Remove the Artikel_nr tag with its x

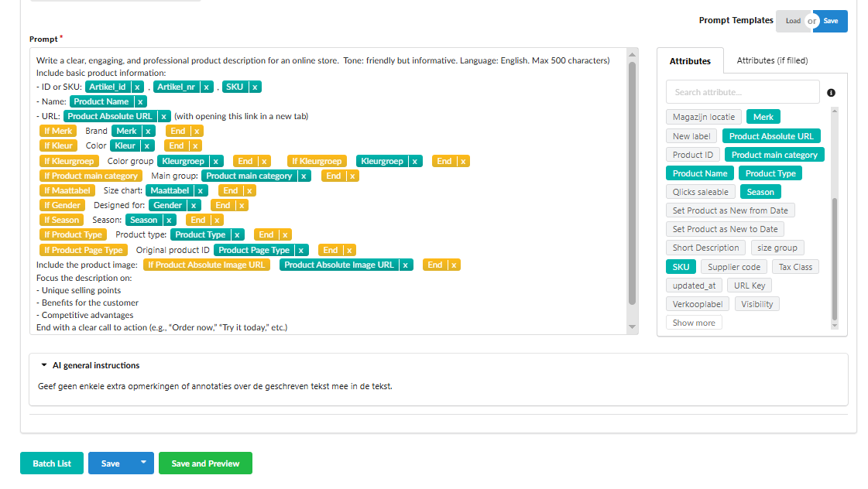pos(207,87)
